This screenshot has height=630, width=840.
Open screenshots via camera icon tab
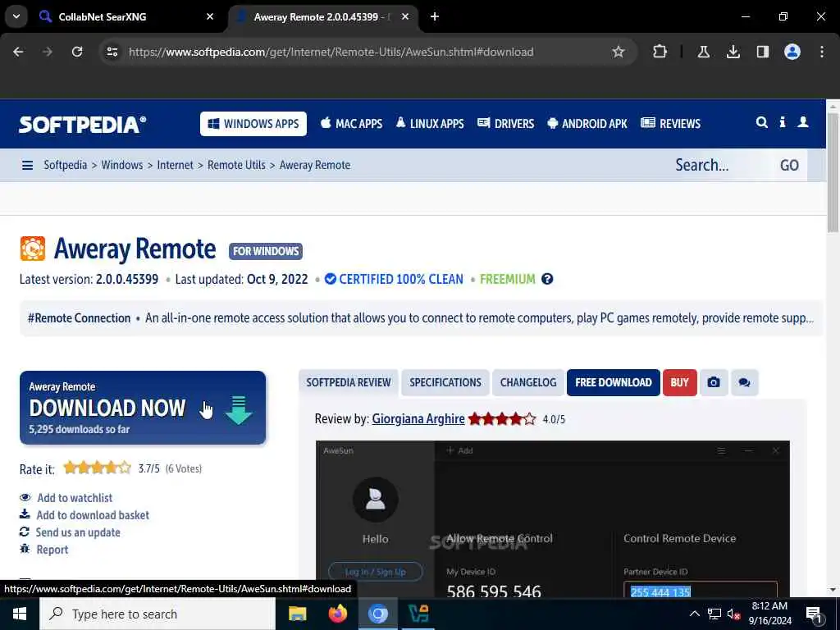[714, 382]
